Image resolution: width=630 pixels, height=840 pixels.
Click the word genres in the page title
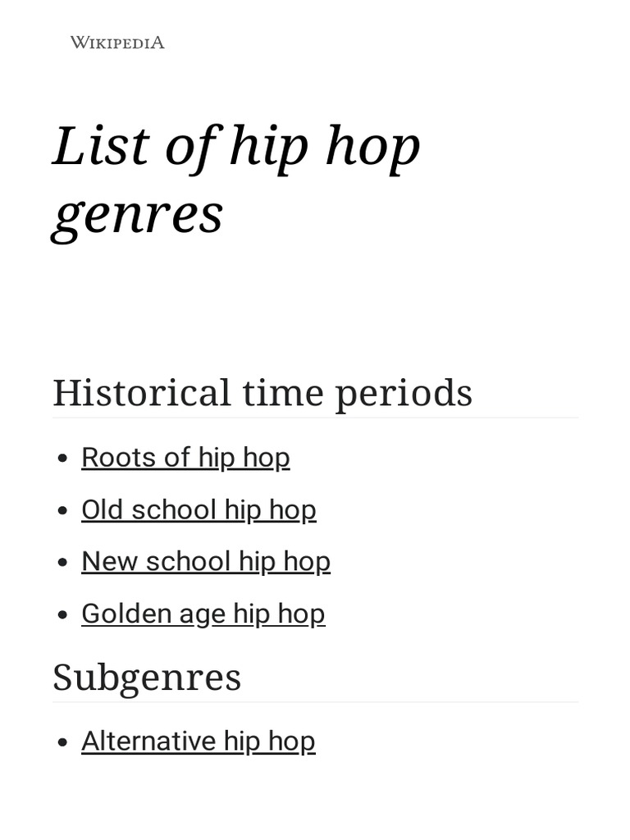[138, 214]
